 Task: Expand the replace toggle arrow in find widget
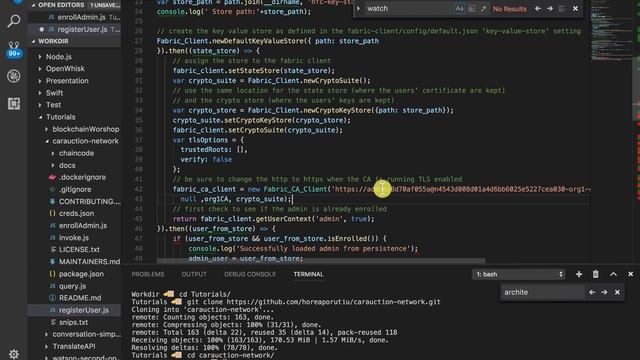358,9
